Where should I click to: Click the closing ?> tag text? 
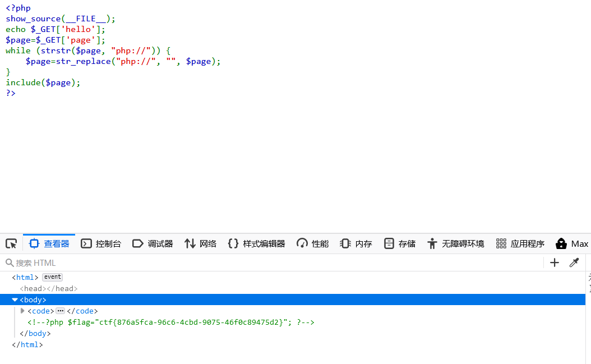(x=11, y=93)
